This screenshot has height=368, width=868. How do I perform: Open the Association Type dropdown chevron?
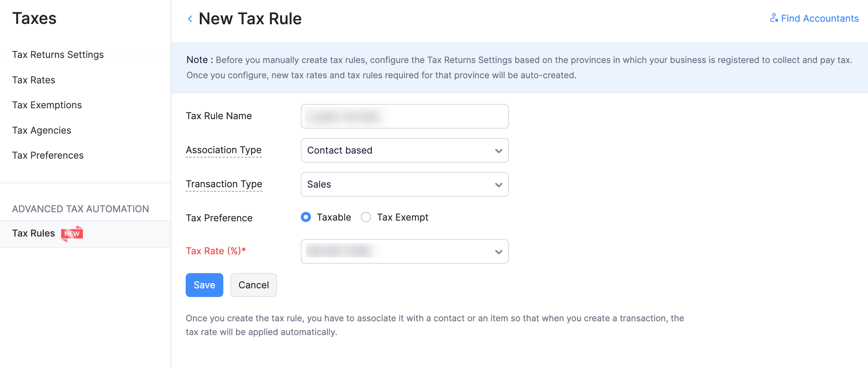498,150
